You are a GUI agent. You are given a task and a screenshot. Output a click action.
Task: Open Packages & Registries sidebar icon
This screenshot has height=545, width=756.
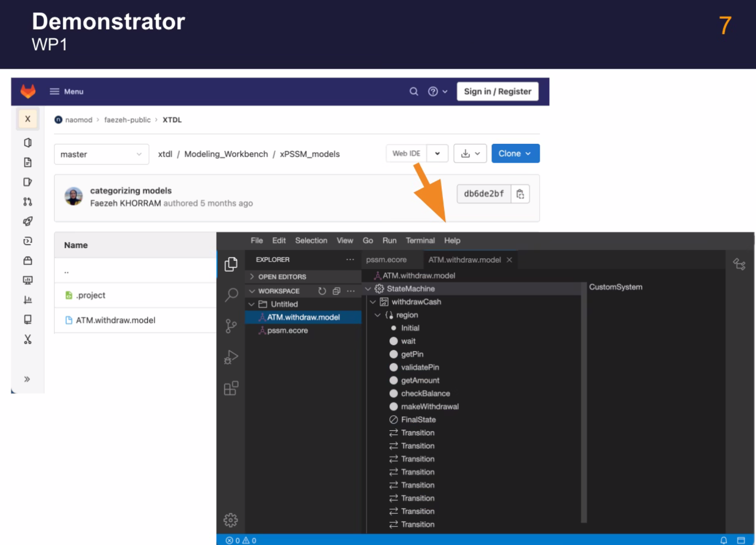[28, 261]
